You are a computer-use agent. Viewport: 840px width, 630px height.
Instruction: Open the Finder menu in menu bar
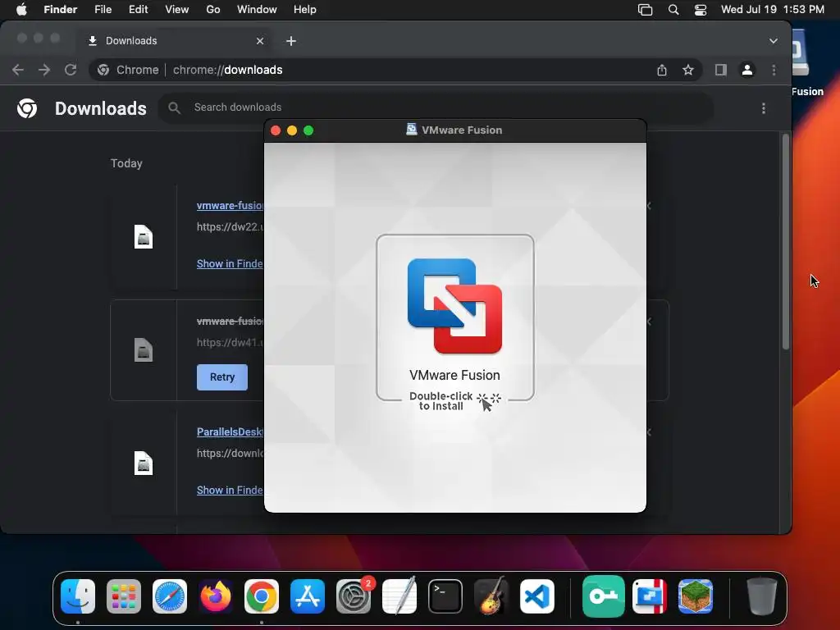(60, 10)
